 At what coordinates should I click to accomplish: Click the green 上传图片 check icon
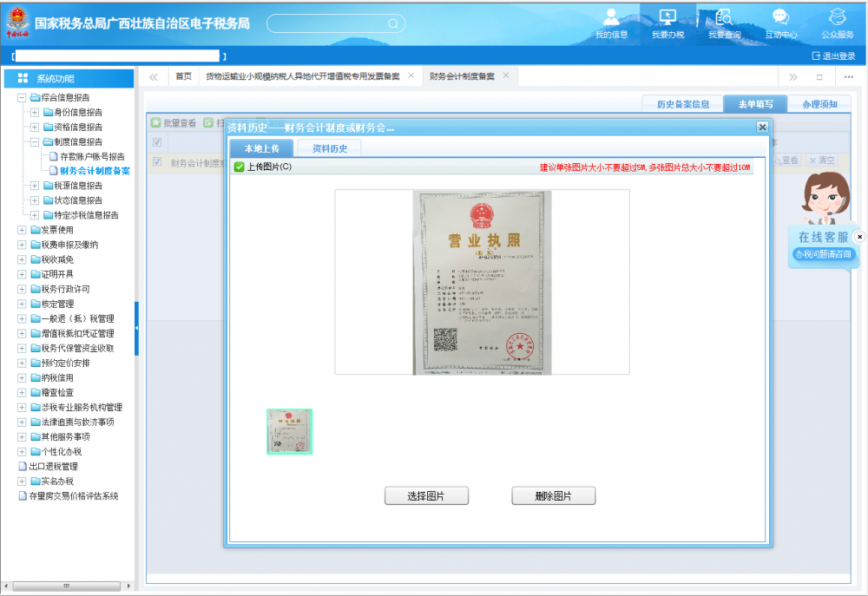[x=239, y=167]
